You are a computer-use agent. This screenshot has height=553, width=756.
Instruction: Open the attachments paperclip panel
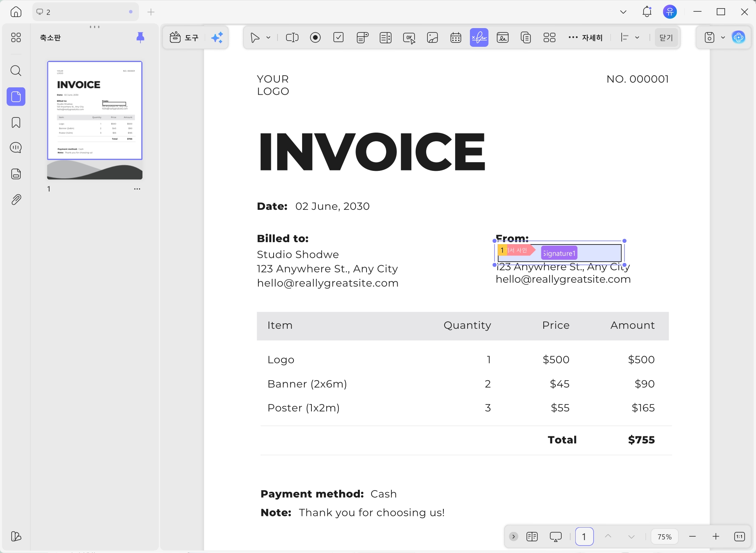[x=16, y=200]
